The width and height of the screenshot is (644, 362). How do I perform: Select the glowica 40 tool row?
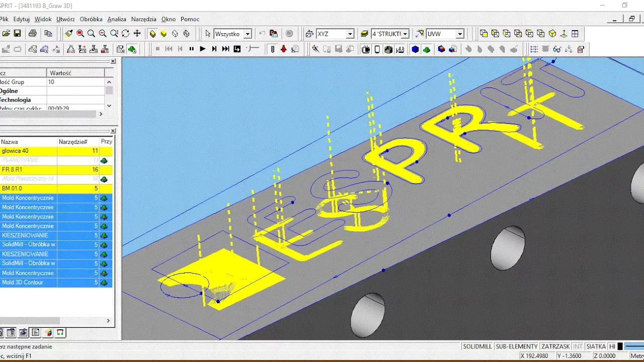coord(56,151)
